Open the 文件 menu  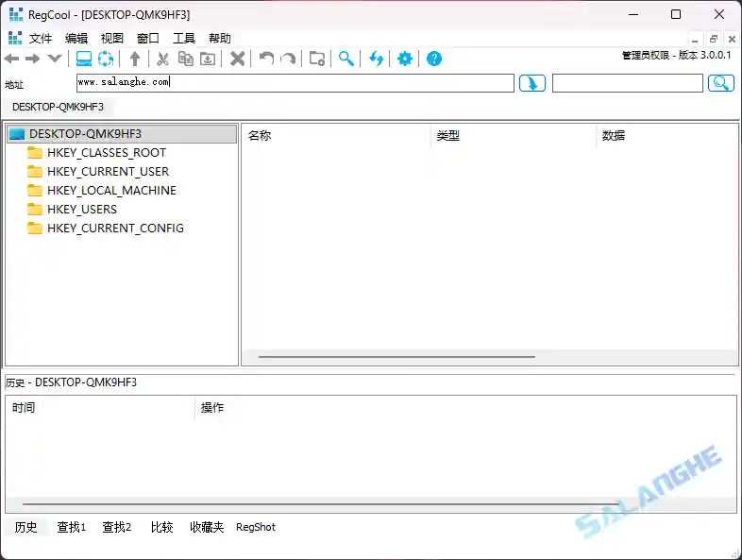point(41,38)
